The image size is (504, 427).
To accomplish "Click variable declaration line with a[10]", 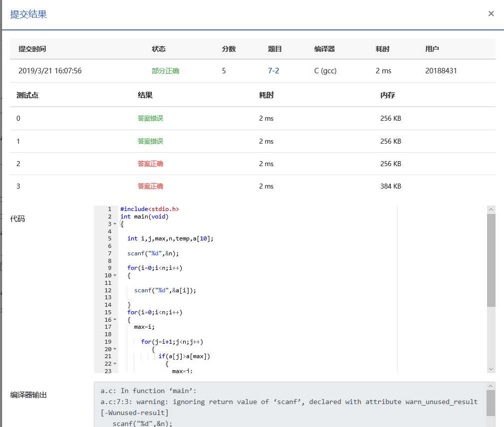I will point(170,238).
